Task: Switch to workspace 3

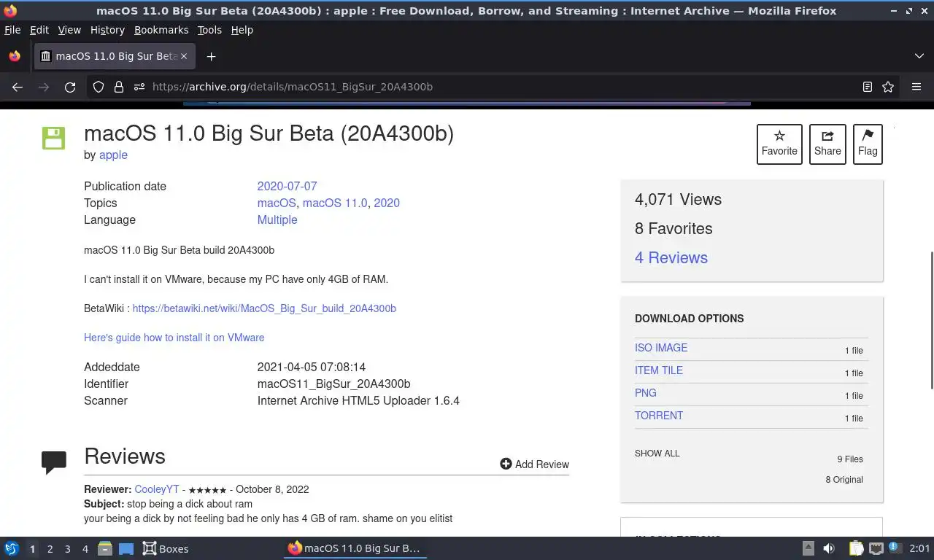Action: (67, 549)
